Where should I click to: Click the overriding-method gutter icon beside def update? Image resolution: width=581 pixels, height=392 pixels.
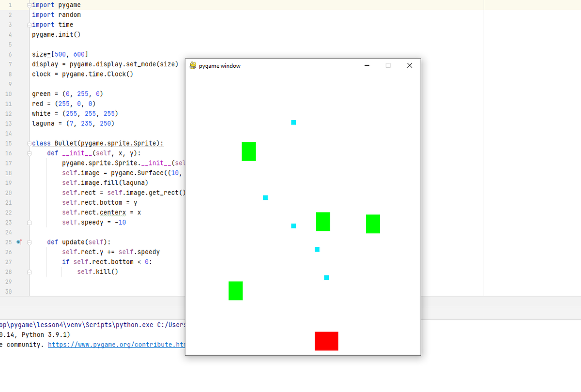click(19, 242)
